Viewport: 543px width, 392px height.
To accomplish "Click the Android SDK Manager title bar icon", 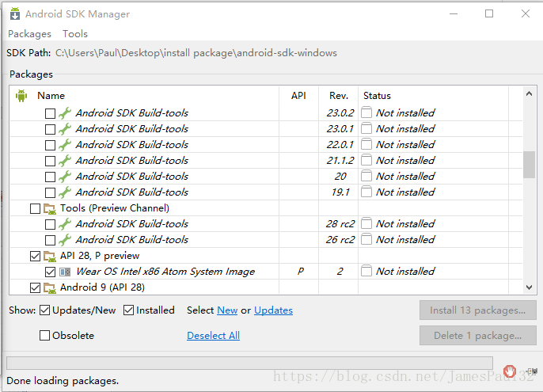I will coord(14,14).
